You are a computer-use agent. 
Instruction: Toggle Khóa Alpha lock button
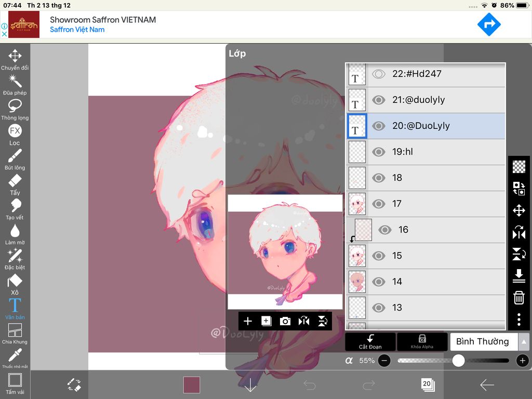coord(422,342)
